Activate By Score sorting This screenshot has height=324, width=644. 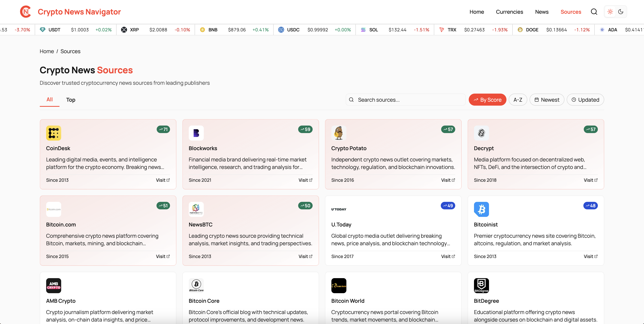point(487,99)
